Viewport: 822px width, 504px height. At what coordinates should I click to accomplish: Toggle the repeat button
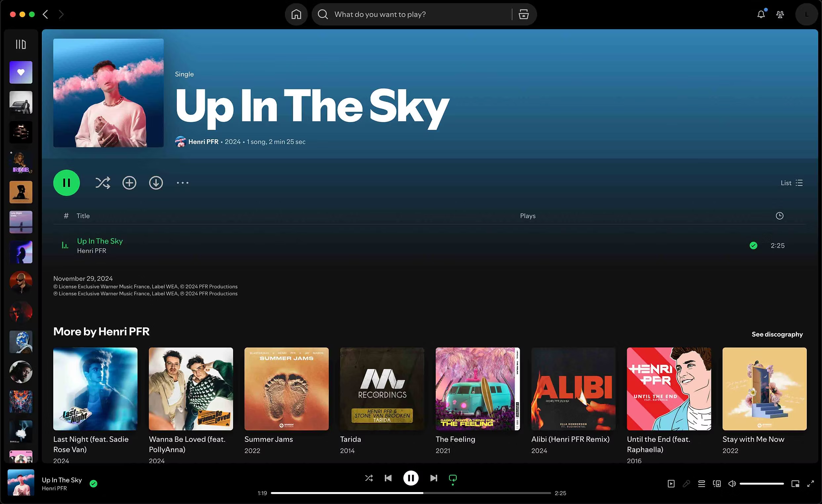point(453,478)
